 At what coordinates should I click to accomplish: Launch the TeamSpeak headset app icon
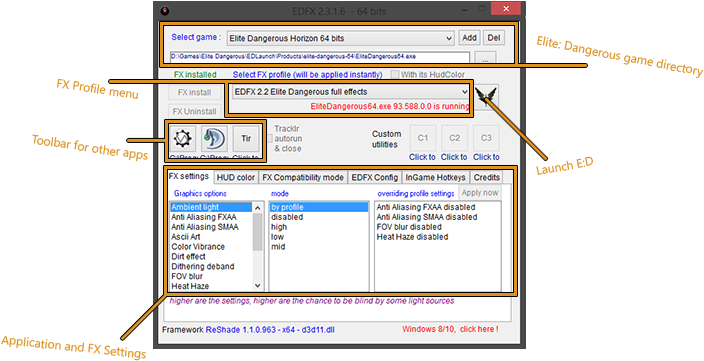pyautogui.click(x=214, y=139)
